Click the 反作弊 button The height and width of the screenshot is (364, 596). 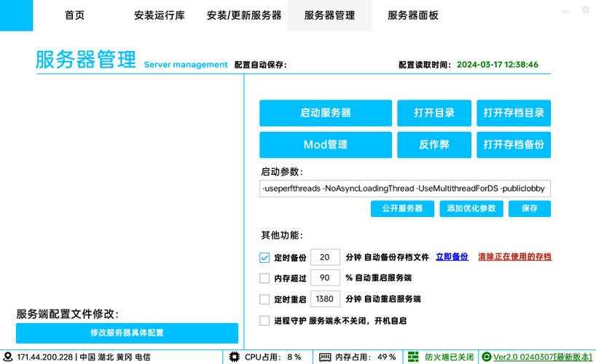coord(434,145)
